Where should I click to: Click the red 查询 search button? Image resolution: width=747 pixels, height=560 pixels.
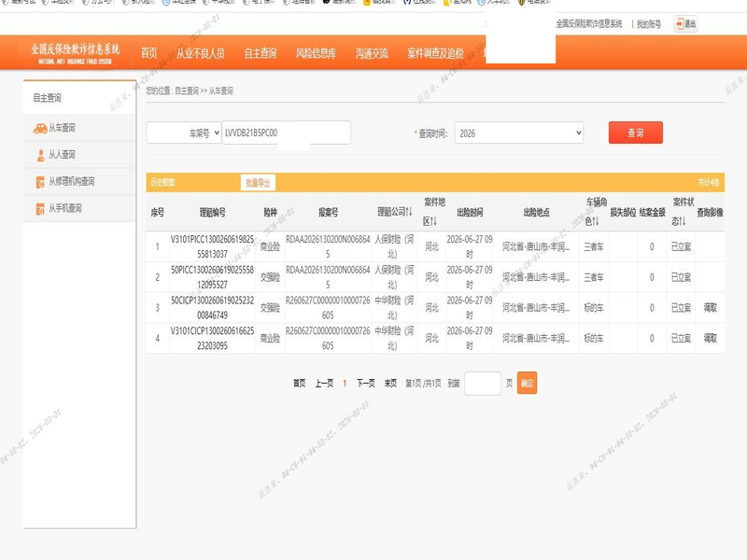(x=636, y=133)
